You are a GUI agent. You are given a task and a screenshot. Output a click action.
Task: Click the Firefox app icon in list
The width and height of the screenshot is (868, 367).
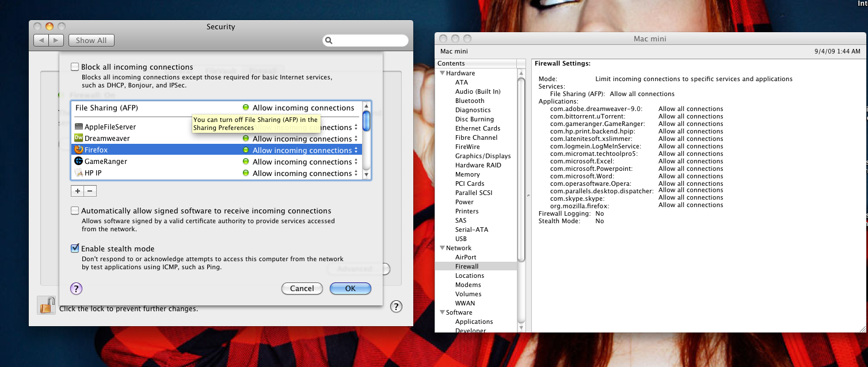pyautogui.click(x=79, y=150)
